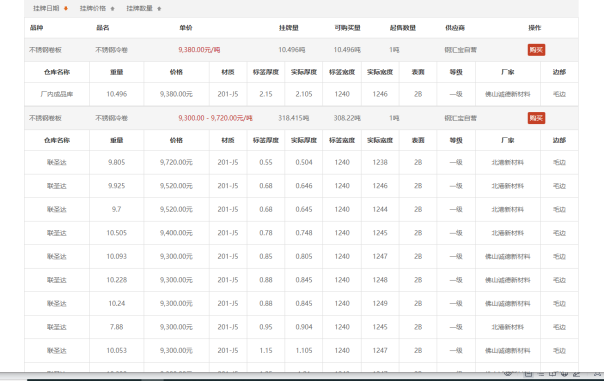
Task: Click the weight 10.053 cell
Action: coord(117,350)
